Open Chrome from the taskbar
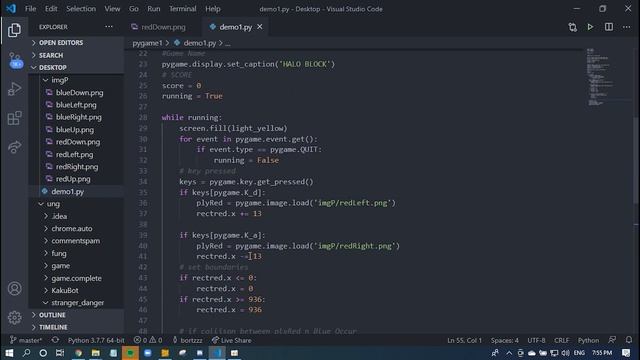Image resolution: width=640 pixels, height=360 pixels. (x=78, y=353)
